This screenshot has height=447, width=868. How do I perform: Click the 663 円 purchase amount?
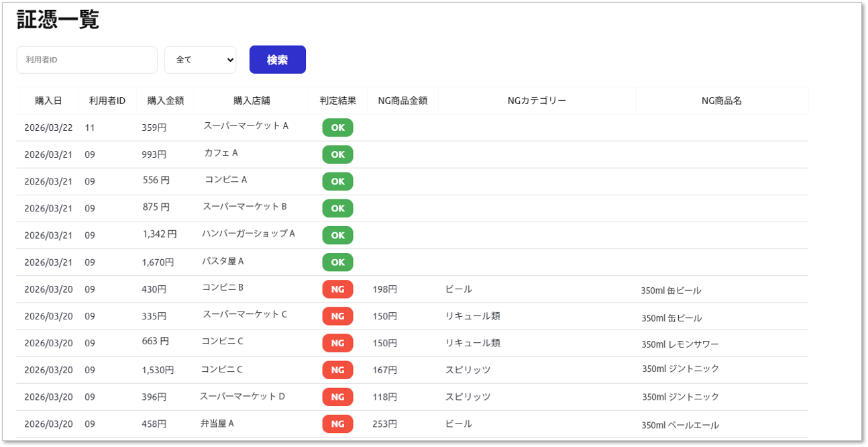click(156, 341)
